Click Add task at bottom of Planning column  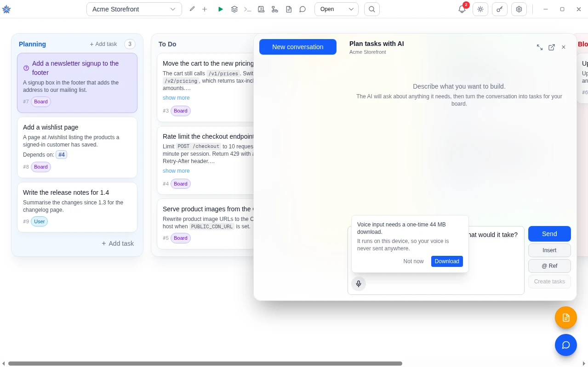[x=118, y=243]
